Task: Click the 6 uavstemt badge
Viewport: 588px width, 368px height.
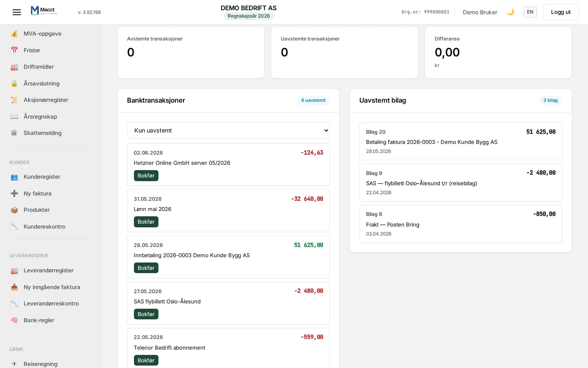Action: (x=313, y=100)
